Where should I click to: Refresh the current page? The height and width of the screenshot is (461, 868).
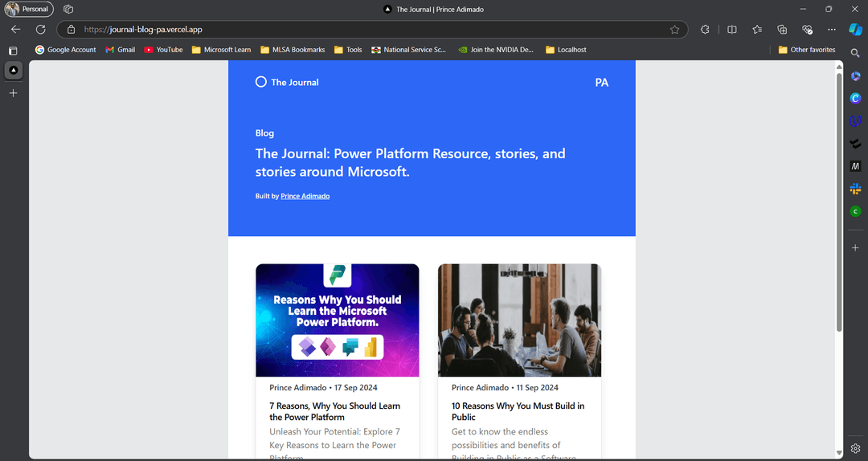coord(40,30)
